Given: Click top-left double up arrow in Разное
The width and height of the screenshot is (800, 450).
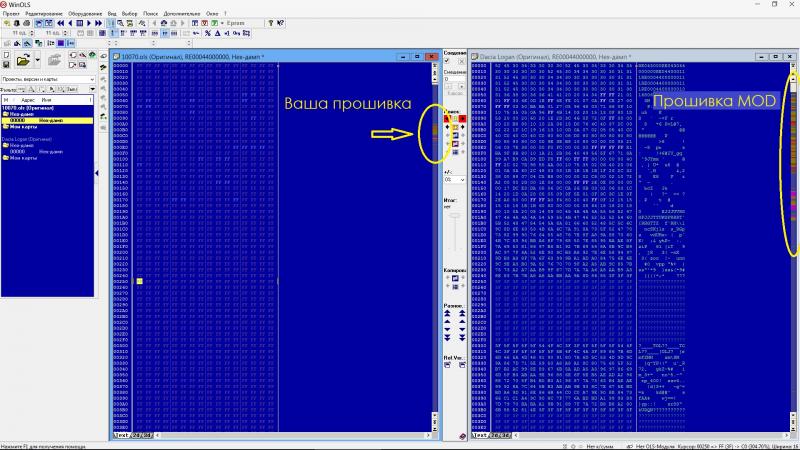Looking at the screenshot, I should click(x=447, y=313).
